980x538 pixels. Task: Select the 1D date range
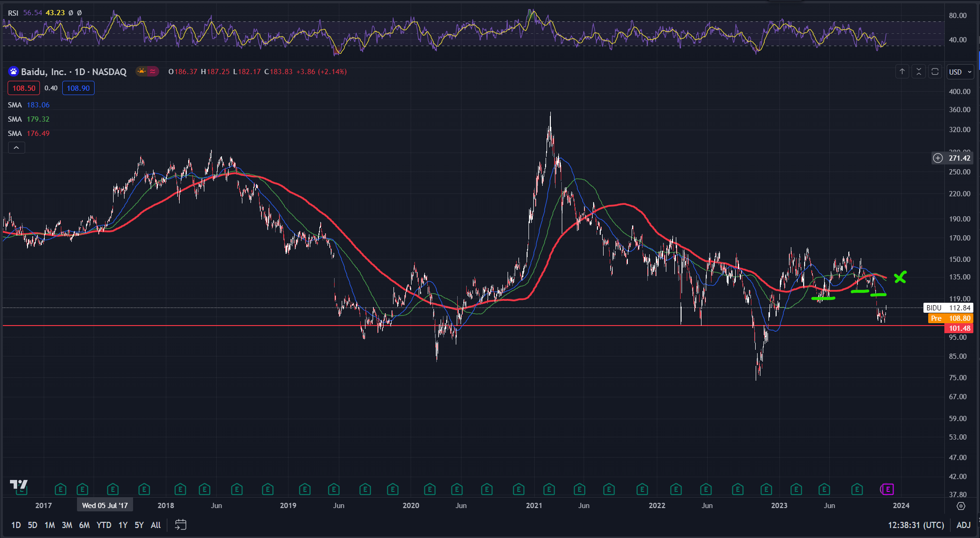[16, 525]
